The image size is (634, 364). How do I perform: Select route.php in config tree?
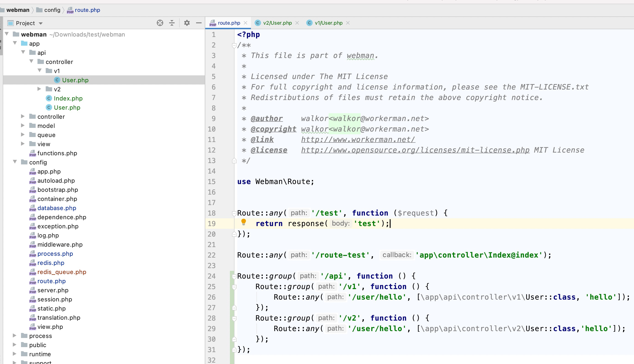point(52,281)
